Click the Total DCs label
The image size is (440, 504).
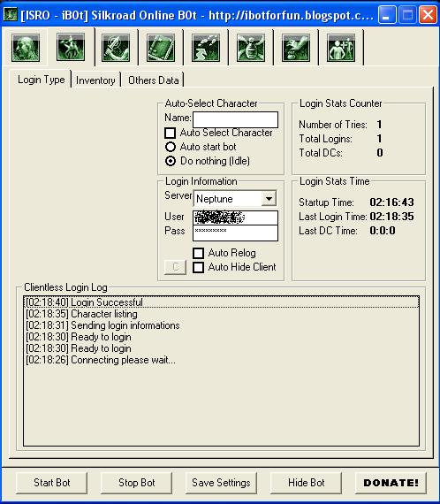tap(320, 153)
